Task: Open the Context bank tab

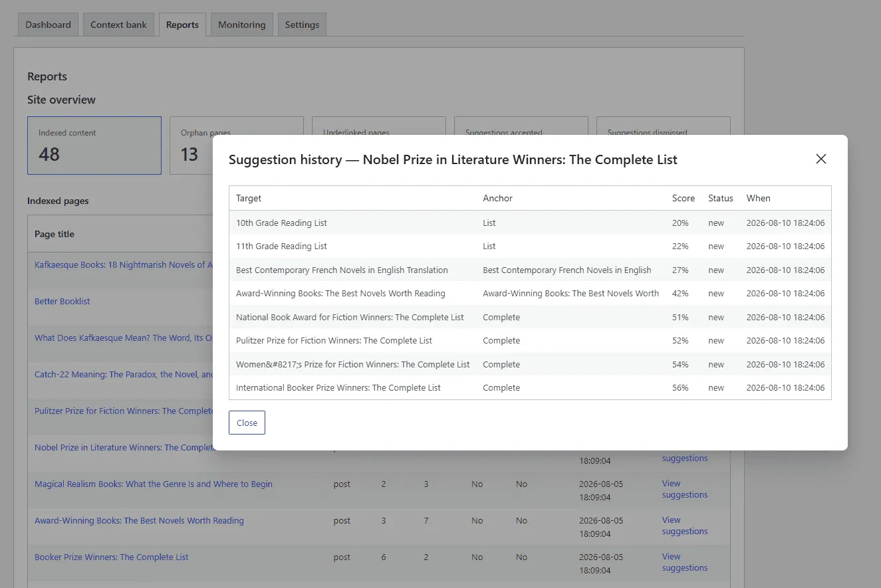Action: pyautogui.click(x=118, y=25)
